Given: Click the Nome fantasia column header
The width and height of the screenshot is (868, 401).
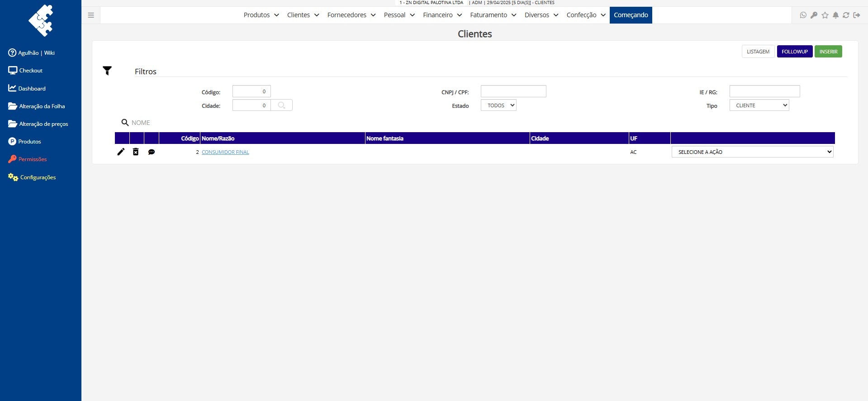Looking at the screenshot, I should tap(447, 138).
